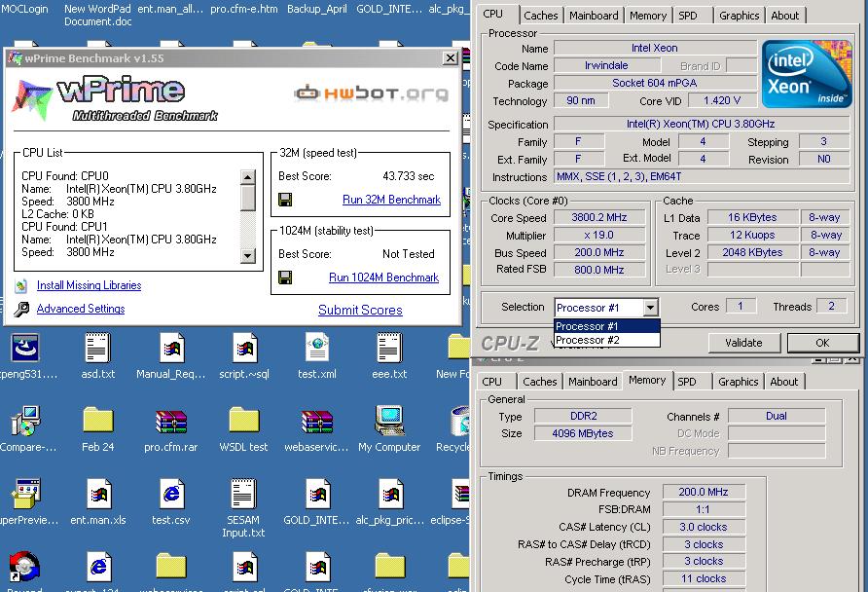Open Mainboard tab in the lower CPU-Z window

coord(593,382)
